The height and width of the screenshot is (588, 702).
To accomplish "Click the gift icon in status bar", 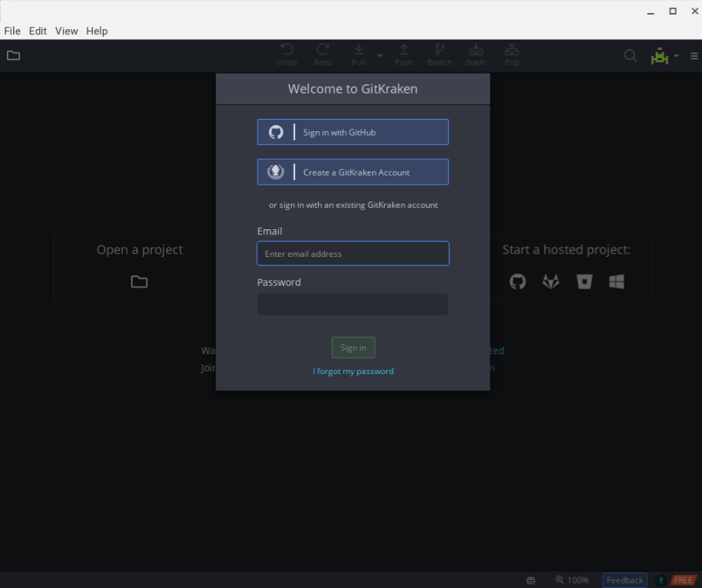I will (x=531, y=580).
